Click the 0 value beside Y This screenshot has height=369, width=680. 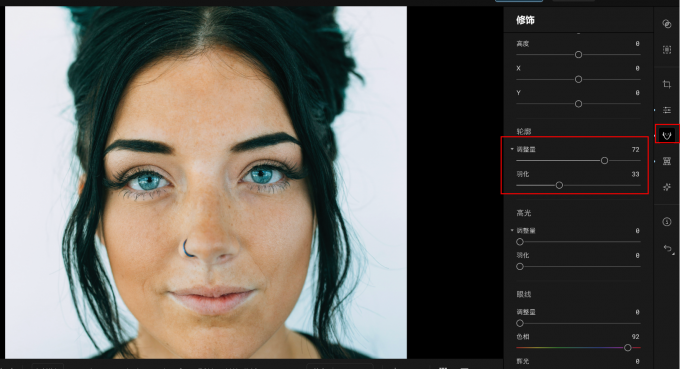click(x=637, y=93)
